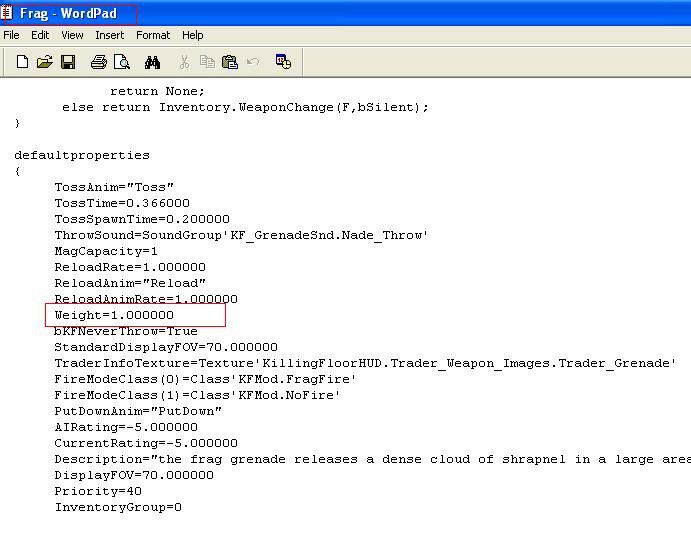Click the Open folder icon in toolbar
Viewport: 691px width, 545px height.
44,62
